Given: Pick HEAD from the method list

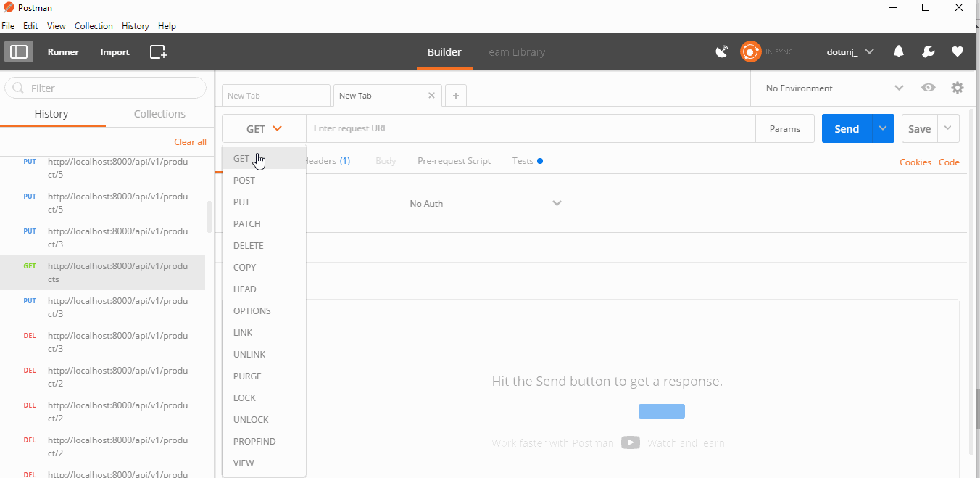Looking at the screenshot, I should click(264, 289).
